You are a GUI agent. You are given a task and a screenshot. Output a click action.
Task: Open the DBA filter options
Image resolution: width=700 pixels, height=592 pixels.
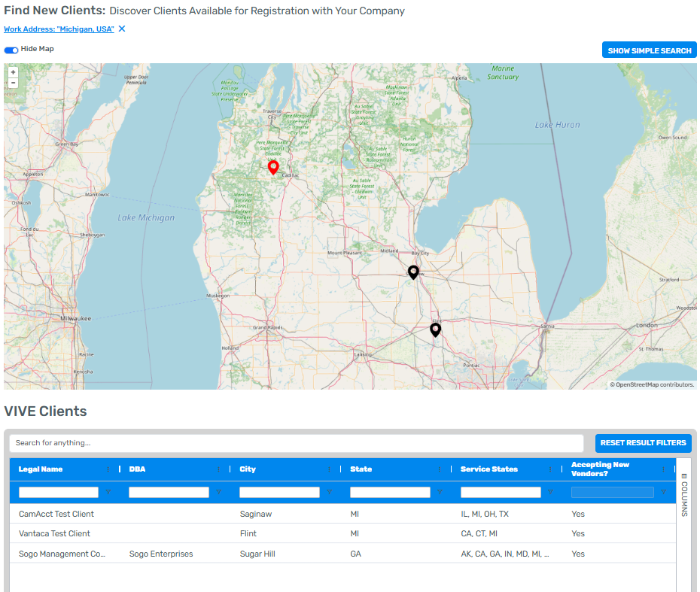coord(219,492)
